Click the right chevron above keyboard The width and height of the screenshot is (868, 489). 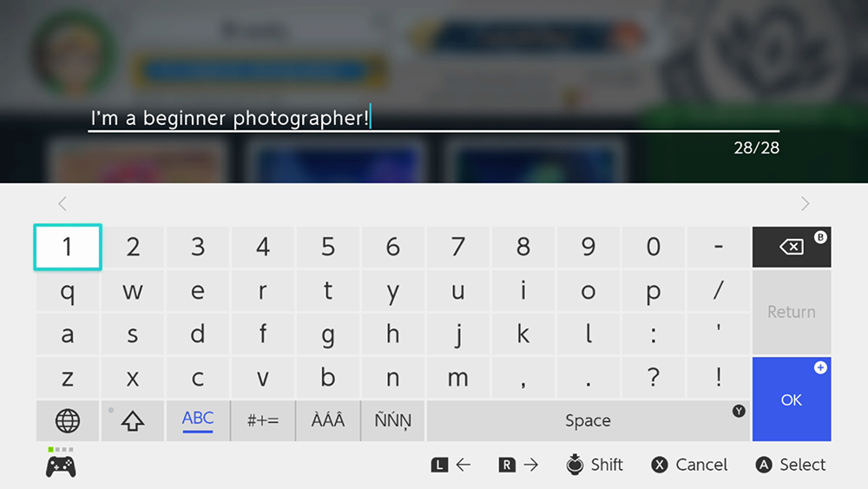pos(805,203)
